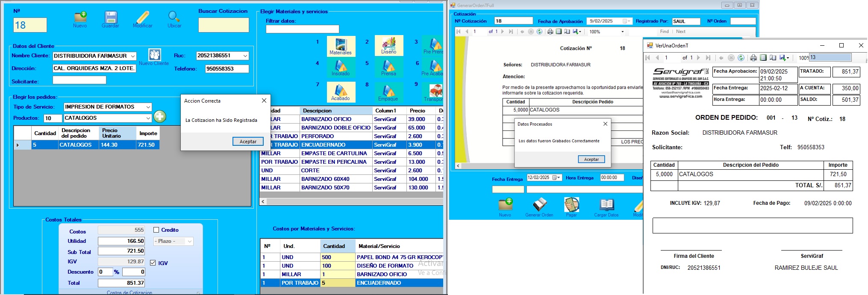Click the Guardar floppy disk icon
The height and width of the screenshot is (295, 868).
click(x=111, y=18)
